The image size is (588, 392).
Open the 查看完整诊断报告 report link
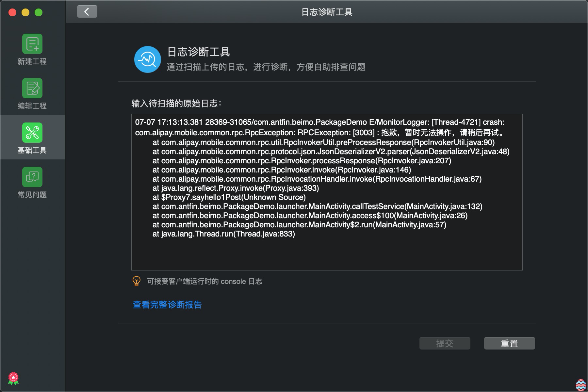pyautogui.click(x=167, y=305)
